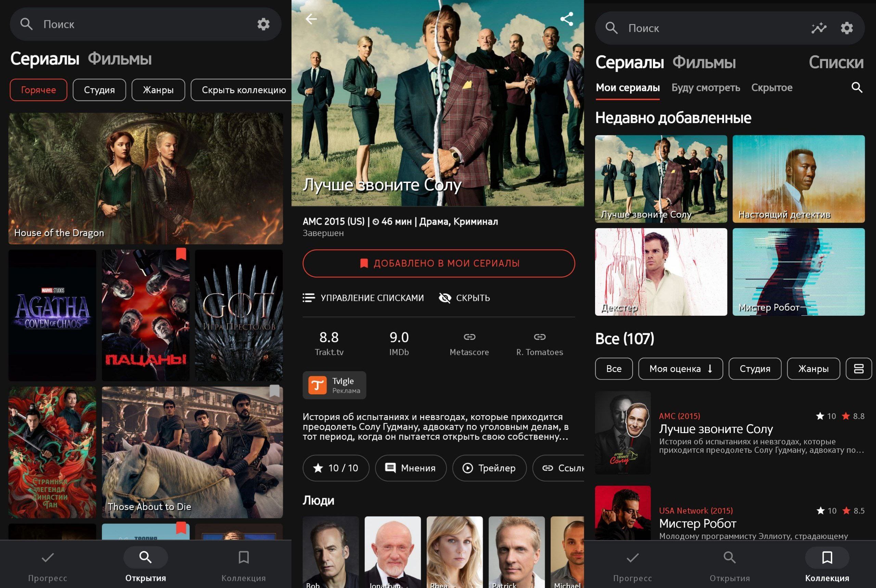Screen dimensions: 876x588
Task: Open the Списки tab
Action: coord(836,62)
